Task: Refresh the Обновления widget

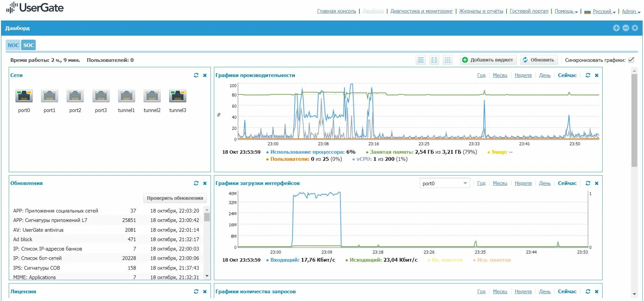Action: point(196,183)
